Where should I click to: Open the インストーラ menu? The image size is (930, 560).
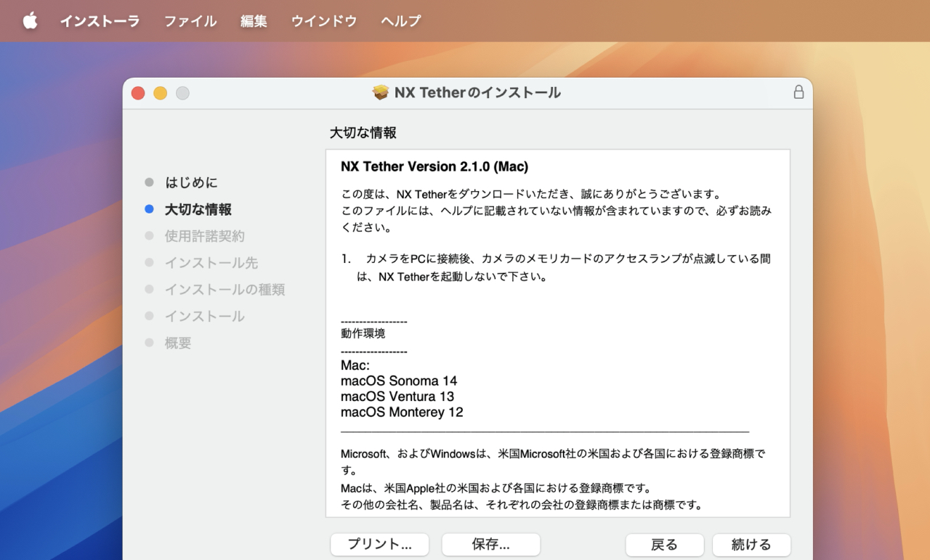pyautogui.click(x=100, y=21)
